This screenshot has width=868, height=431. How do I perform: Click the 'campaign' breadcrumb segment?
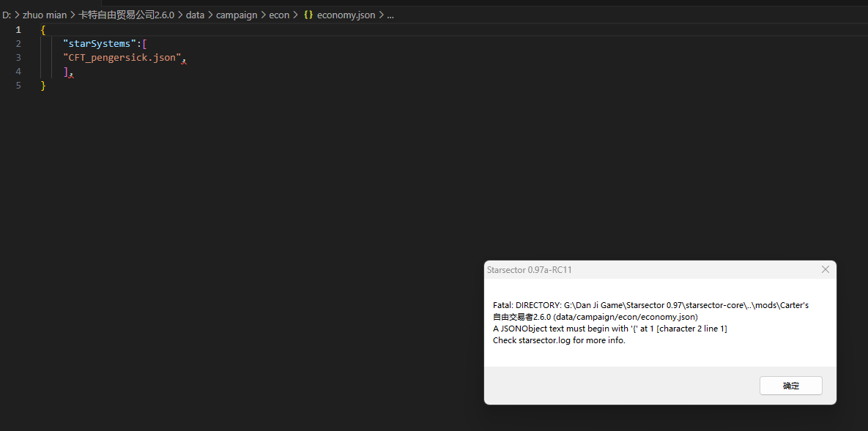click(x=237, y=15)
